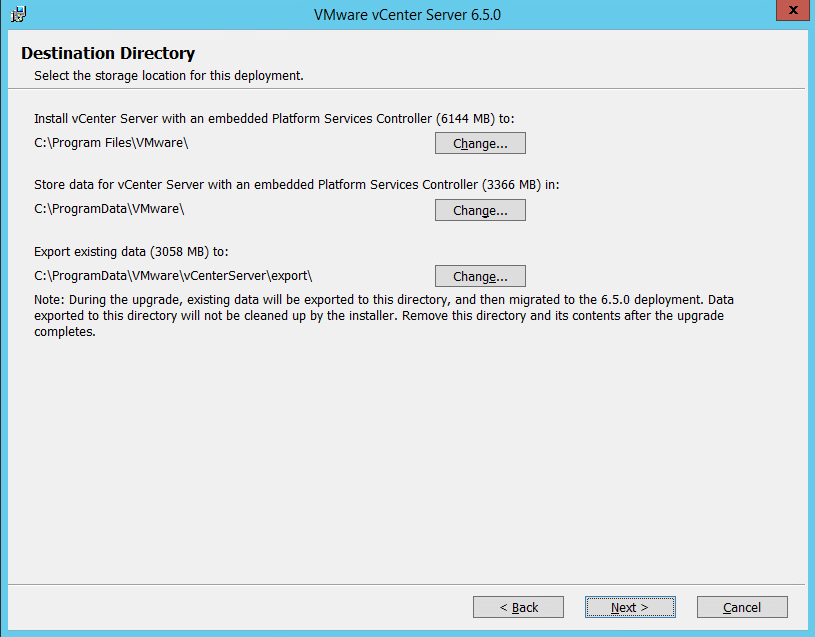The height and width of the screenshot is (637, 815).
Task: Click the 'Install vCenter Server' 6144 MB label
Action: 274,119
